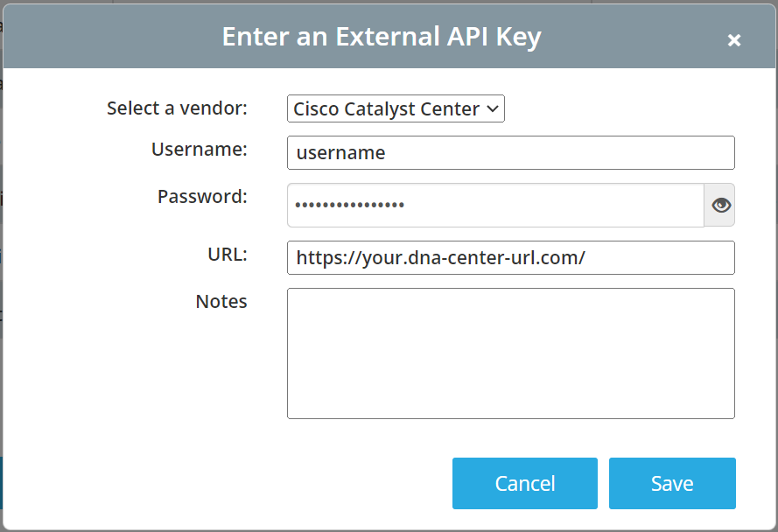Toggle password visibility with the eye icon
Viewport: 778px width, 532px height.
[720, 205]
